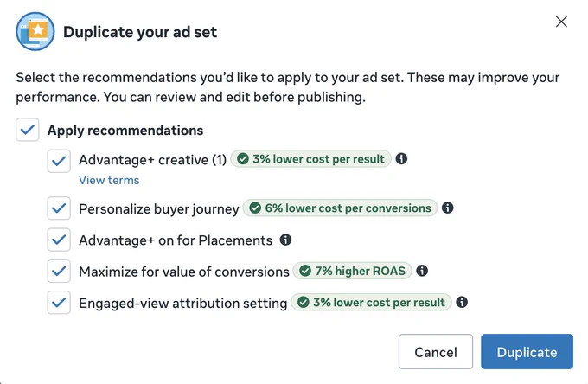588x384 pixels.
Task: Click the Cancel button
Action: pos(435,352)
